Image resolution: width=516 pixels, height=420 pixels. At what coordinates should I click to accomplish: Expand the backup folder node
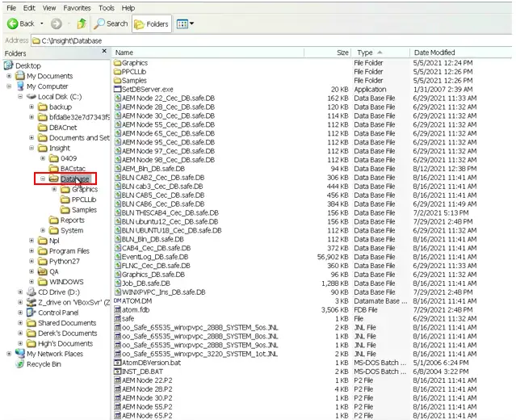pos(31,107)
